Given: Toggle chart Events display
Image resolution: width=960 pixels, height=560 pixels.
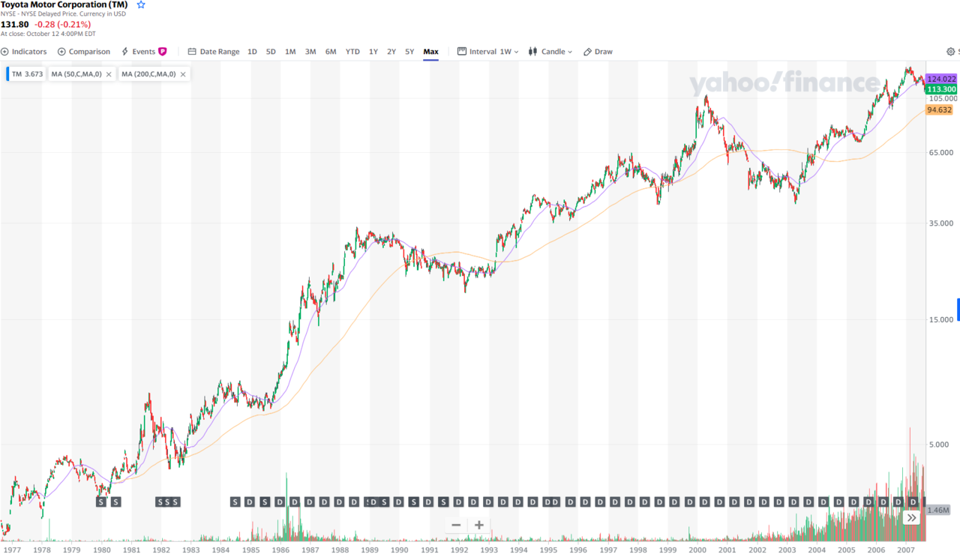Looking at the screenshot, I should point(143,52).
